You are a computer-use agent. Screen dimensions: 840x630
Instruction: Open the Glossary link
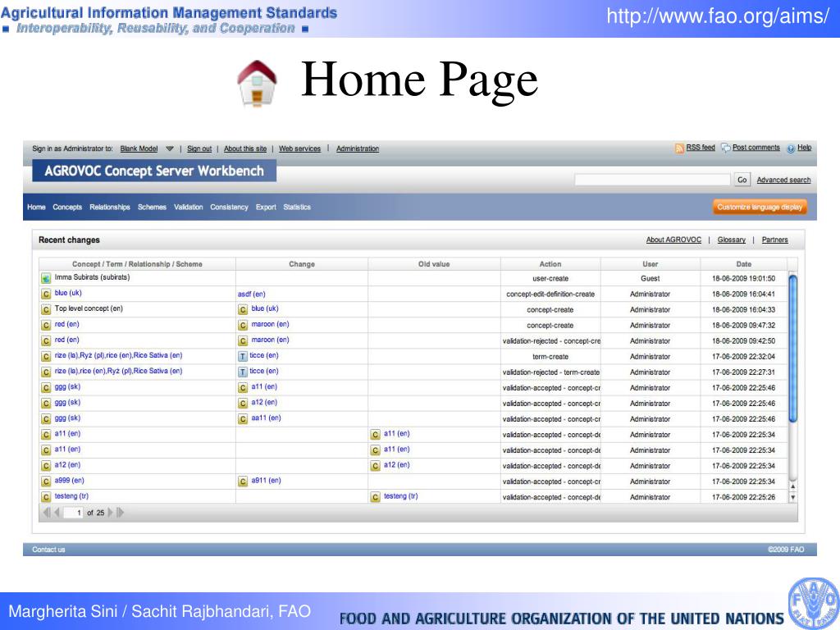(x=732, y=240)
